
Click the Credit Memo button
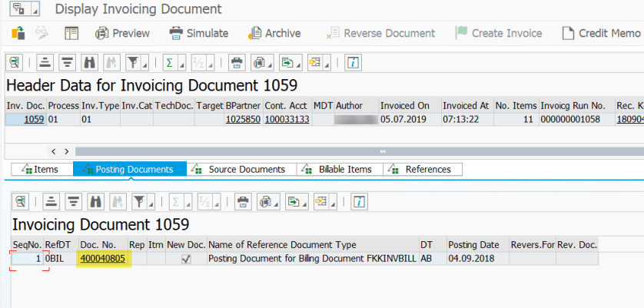coord(601,33)
